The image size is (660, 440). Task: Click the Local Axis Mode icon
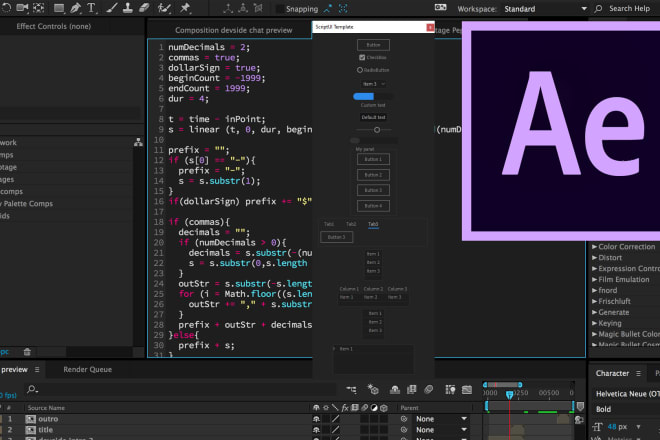click(228, 8)
